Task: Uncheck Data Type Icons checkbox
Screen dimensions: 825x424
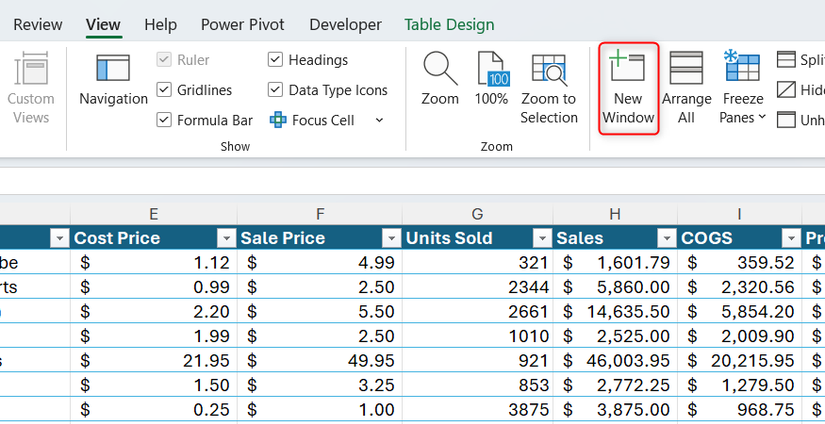Action: [276, 90]
